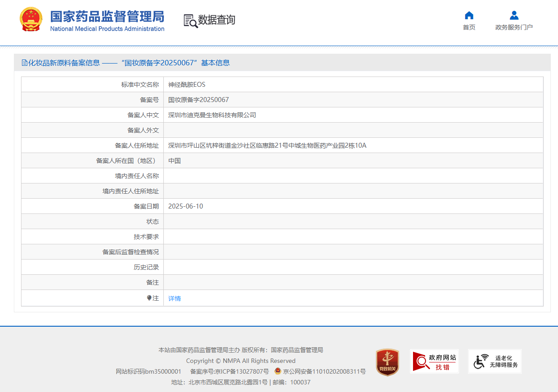Click the 备案人外文 label
Image resolution: width=558 pixels, height=392 pixels.
click(143, 130)
